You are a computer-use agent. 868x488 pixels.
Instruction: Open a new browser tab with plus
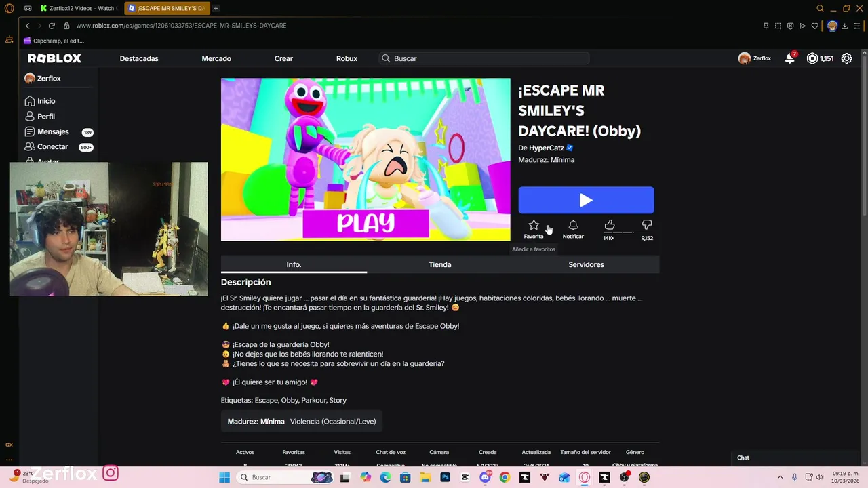216,8
